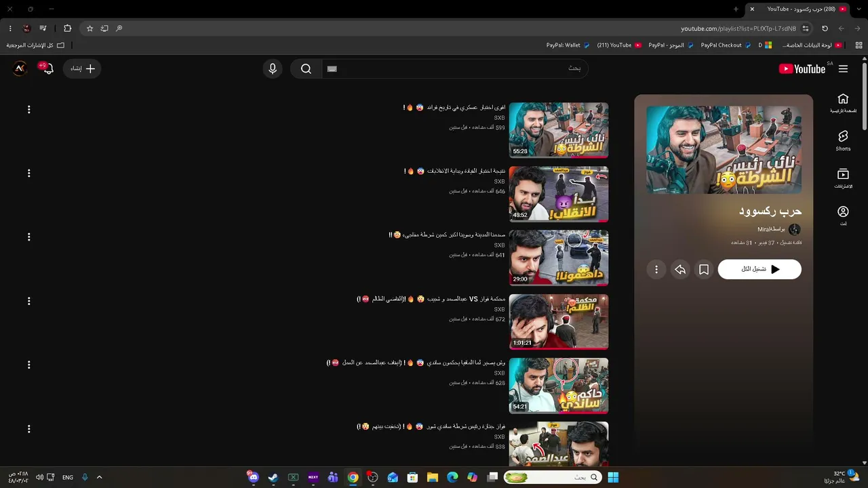868x488 pixels.
Task: Save the playlist with bookmark icon
Action: point(704,270)
